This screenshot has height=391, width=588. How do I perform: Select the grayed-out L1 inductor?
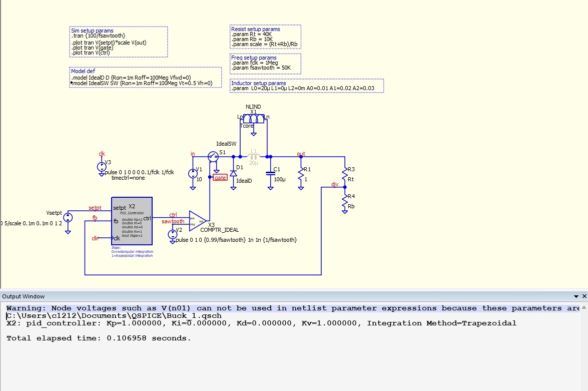[254, 157]
